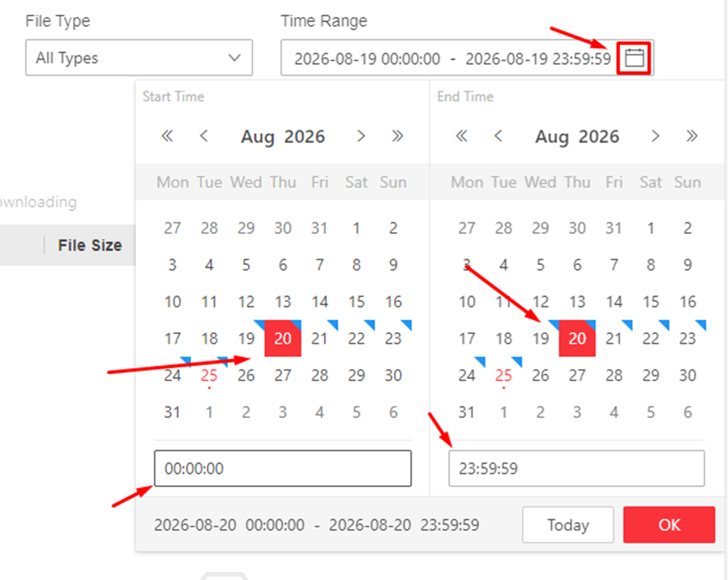Go to next year in End Time calendar
The image size is (728, 580).
click(692, 136)
